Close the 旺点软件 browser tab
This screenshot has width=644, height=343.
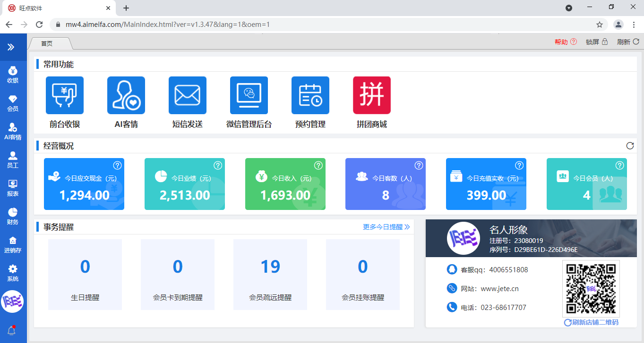(x=108, y=8)
